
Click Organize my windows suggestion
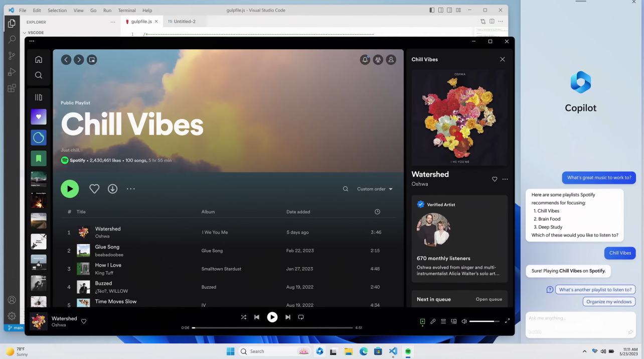[609, 302]
